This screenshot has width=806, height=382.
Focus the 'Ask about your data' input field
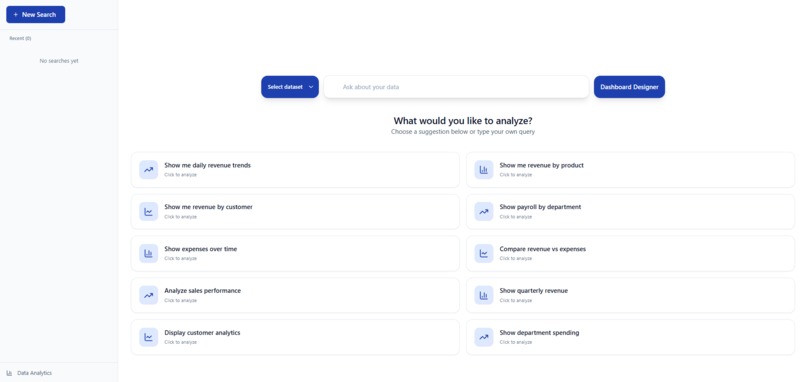[x=456, y=87]
